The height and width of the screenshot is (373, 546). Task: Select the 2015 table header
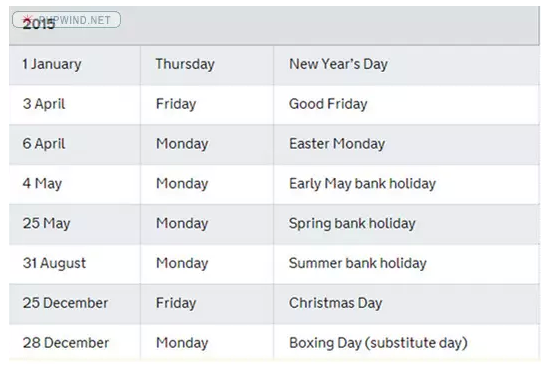274,25
